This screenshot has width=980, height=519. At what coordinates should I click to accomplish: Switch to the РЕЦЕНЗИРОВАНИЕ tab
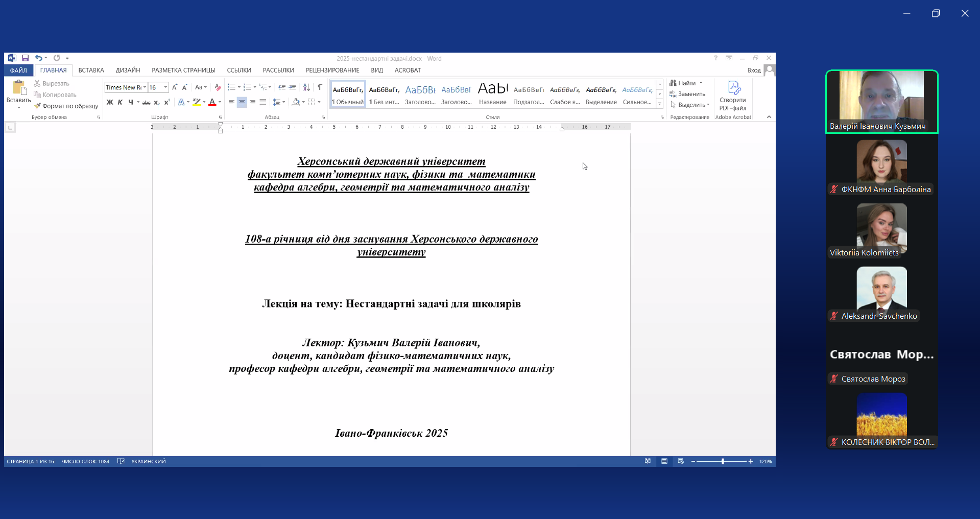[332, 70]
